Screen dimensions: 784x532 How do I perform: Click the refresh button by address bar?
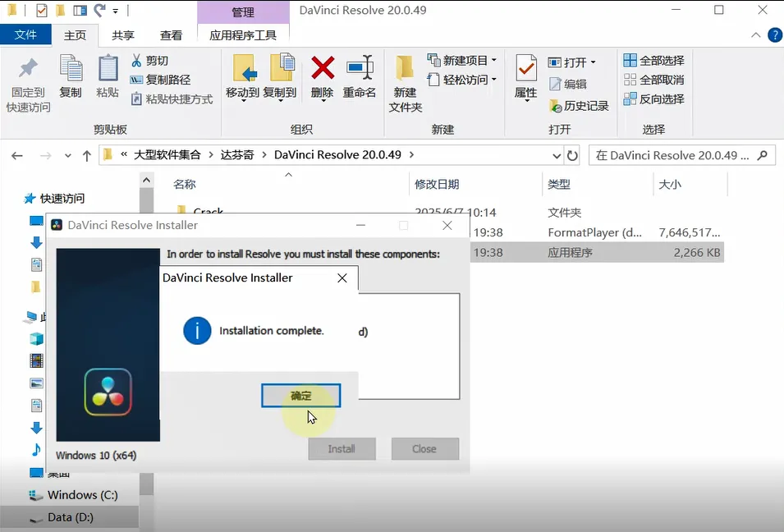coord(572,155)
